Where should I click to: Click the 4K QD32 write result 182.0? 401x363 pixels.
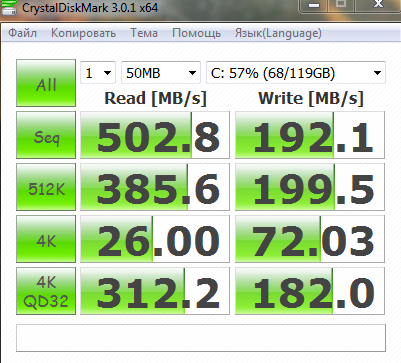pyautogui.click(x=310, y=291)
